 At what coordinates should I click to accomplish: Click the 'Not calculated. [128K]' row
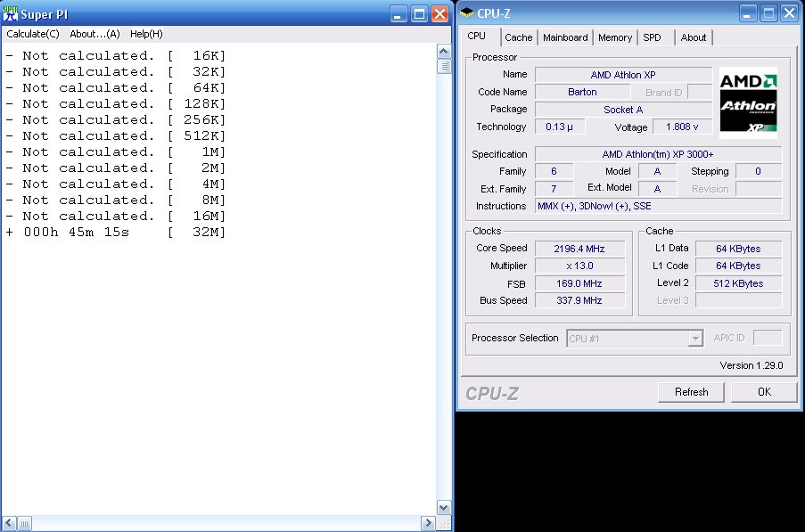tap(116, 103)
